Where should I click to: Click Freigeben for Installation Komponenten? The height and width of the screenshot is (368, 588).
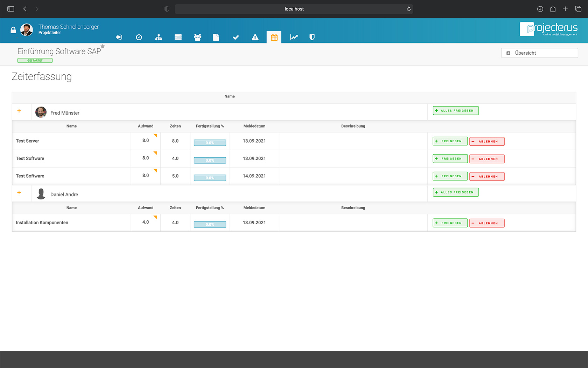click(450, 223)
